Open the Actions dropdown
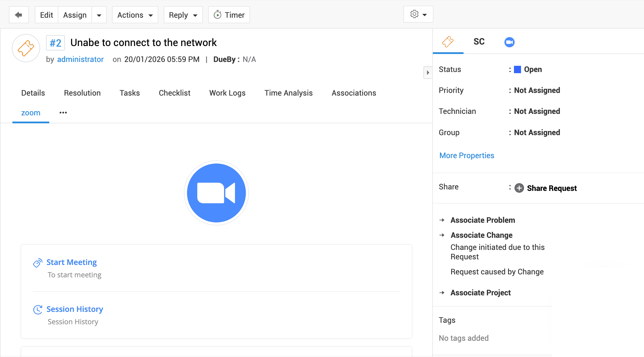The height and width of the screenshot is (357, 644). point(135,15)
